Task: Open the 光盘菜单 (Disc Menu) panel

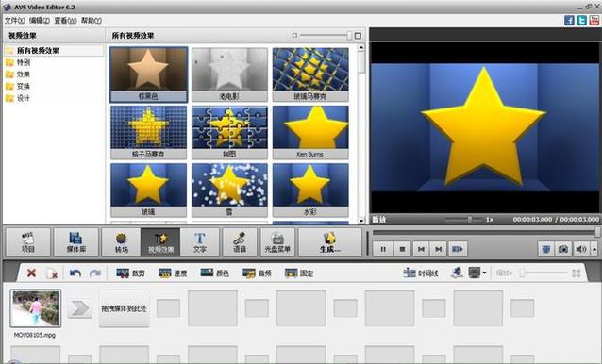Action: click(x=277, y=242)
